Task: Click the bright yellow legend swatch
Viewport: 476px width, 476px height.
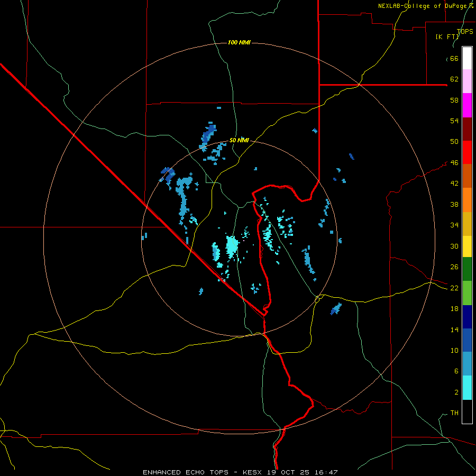Action: click(467, 246)
